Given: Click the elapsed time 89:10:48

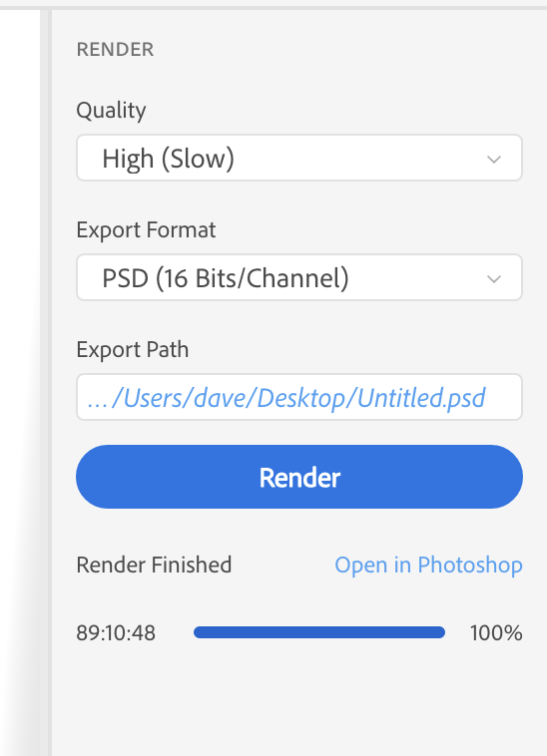Looking at the screenshot, I should [116, 633].
